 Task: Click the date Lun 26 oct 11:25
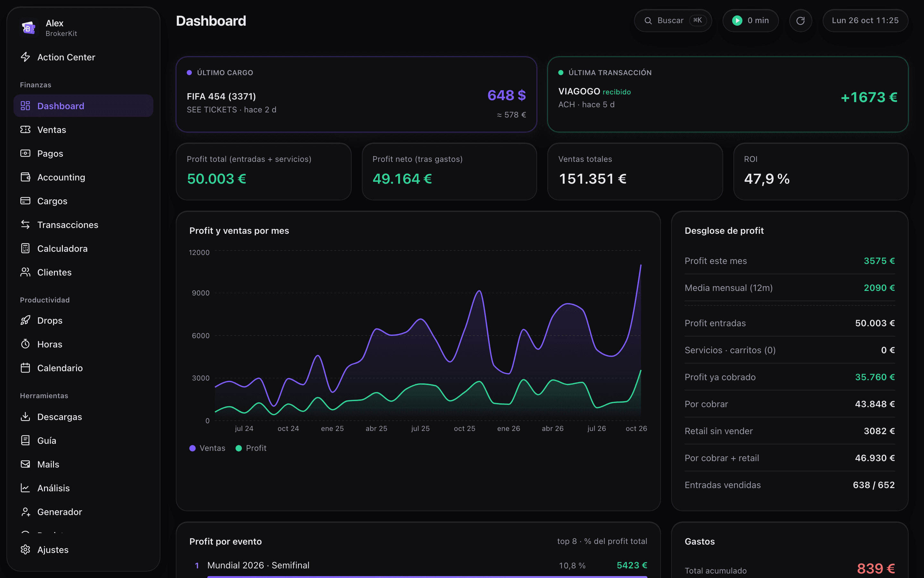coord(865,21)
